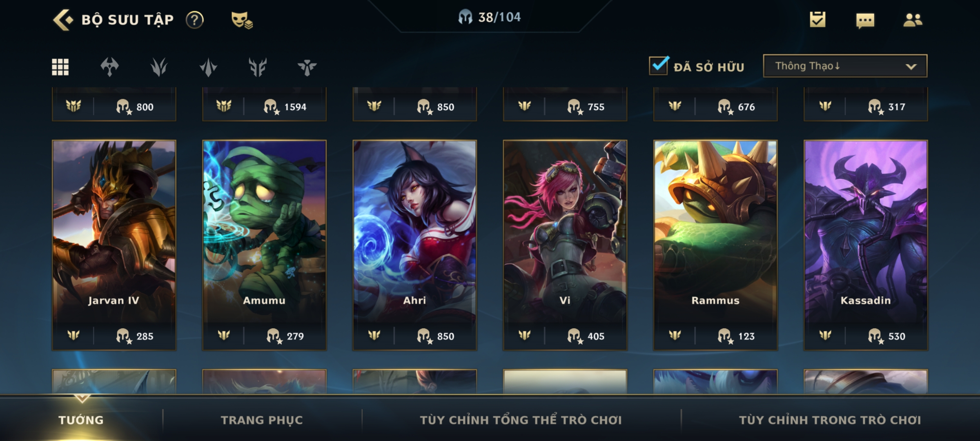Open the friends list icon
980x441 pixels.
913,20
